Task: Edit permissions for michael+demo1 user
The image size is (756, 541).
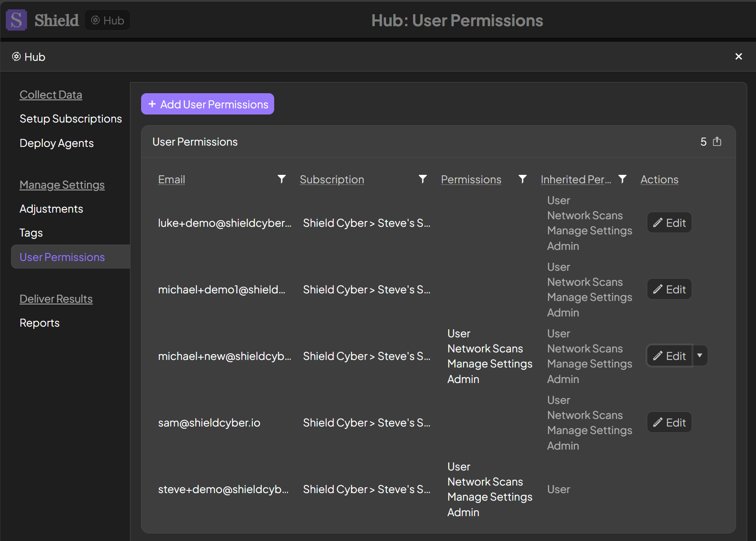Action: 669,289
